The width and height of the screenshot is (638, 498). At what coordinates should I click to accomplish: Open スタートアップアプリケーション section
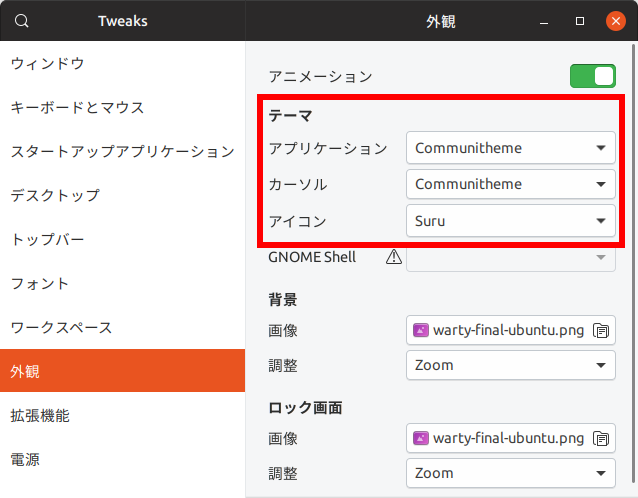pos(122,151)
